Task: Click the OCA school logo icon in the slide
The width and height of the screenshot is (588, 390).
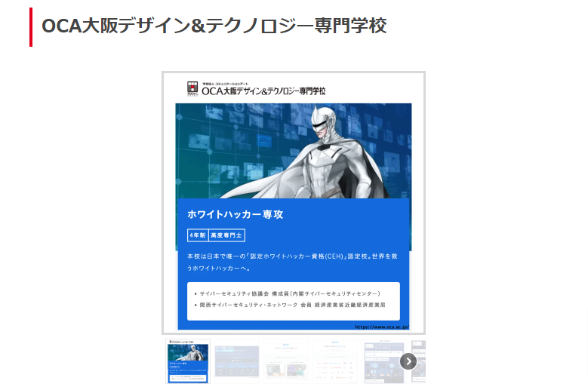Action: coord(192,88)
